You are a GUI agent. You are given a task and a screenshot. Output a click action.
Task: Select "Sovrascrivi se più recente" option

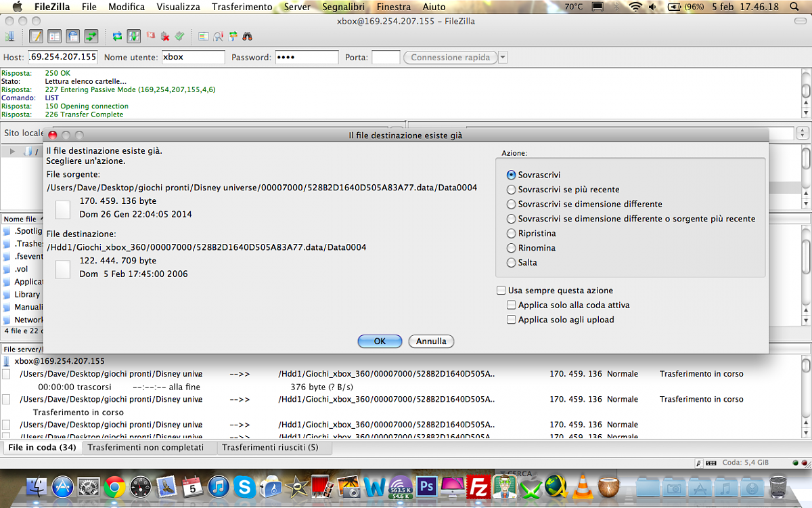[x=512, y=190]
